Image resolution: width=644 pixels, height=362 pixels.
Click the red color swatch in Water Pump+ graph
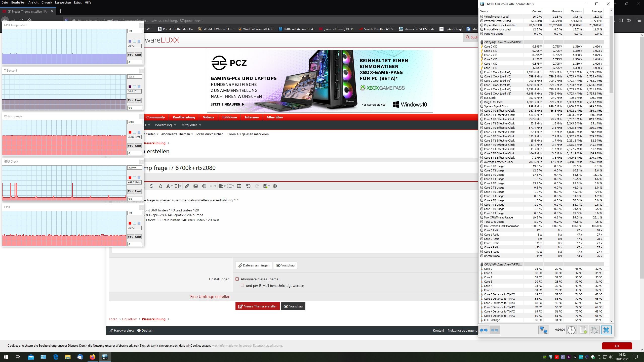tap(130, 132)
